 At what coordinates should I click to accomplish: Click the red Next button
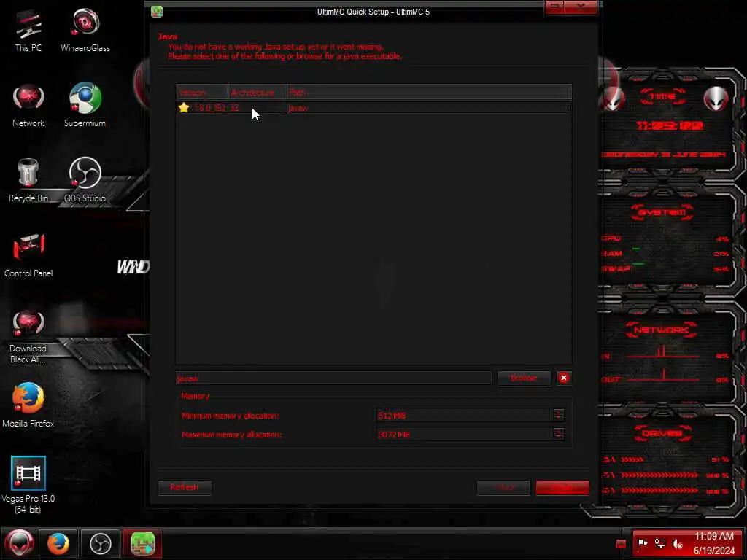(x=562, y=487)
